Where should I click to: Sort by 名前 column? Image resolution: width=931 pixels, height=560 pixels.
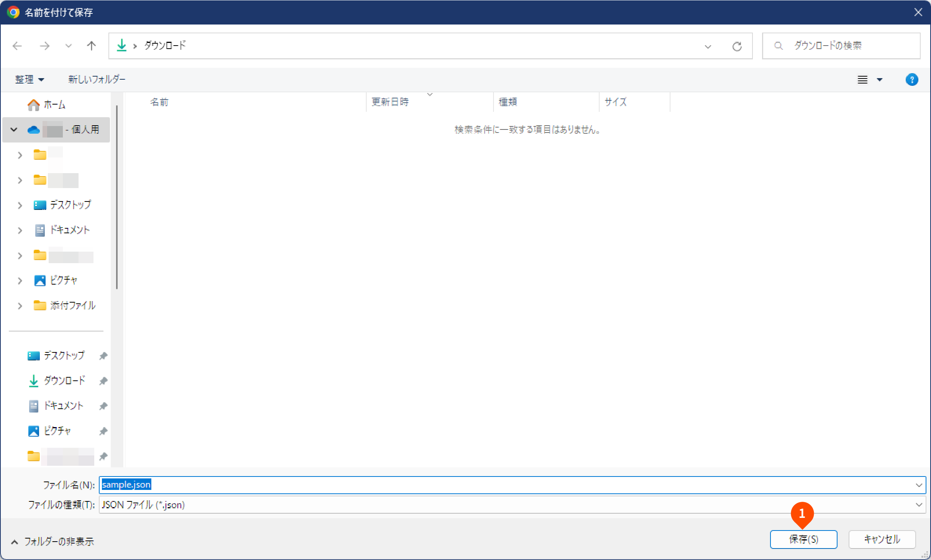pos(159,102)
